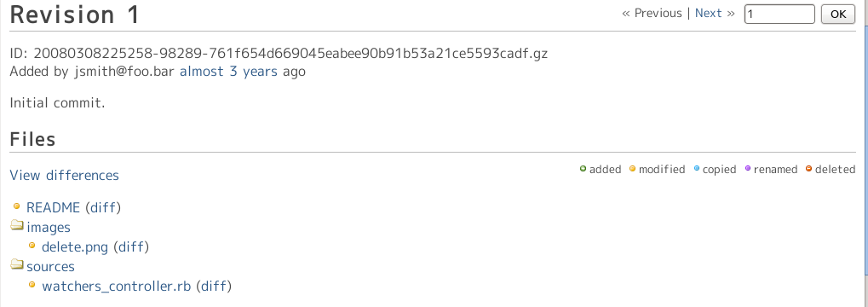Click the red deleted legend icon
This screenshot has height=307, width=868.
[808, 169]
